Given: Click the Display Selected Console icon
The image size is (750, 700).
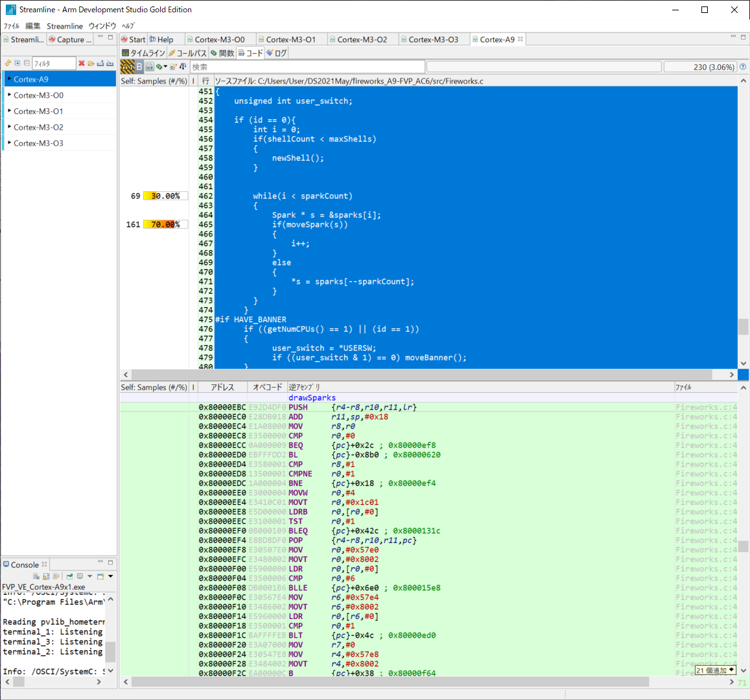Looking at the screenshot, I should coord(80,576).
